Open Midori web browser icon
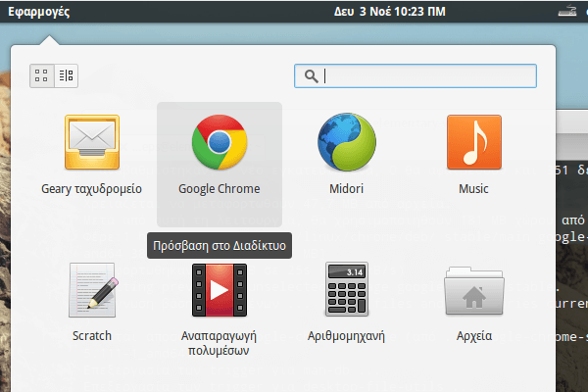 click(x=347, y=142)
